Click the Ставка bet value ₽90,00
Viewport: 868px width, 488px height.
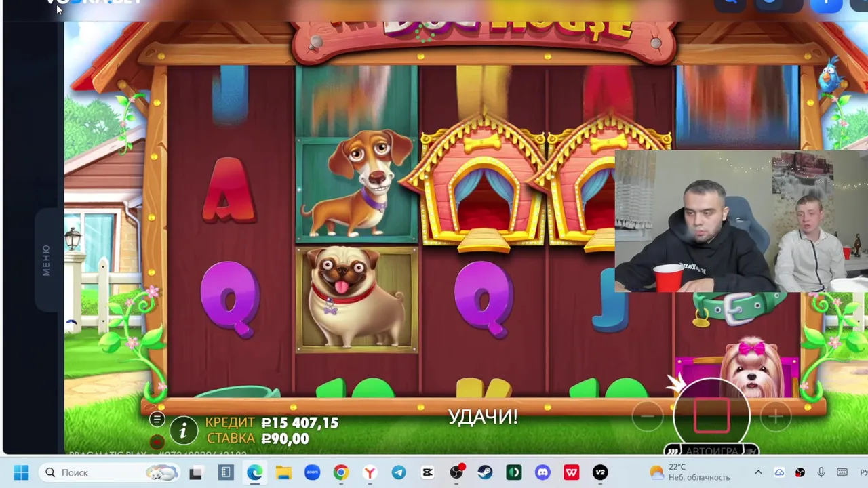(285, 439)
